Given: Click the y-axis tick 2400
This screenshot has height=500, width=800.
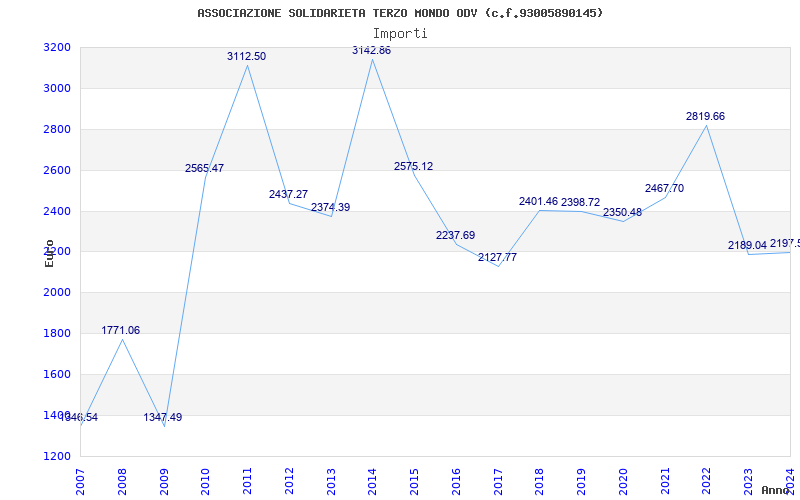Looking at the screenshot, I should click(x=57, y=211).
